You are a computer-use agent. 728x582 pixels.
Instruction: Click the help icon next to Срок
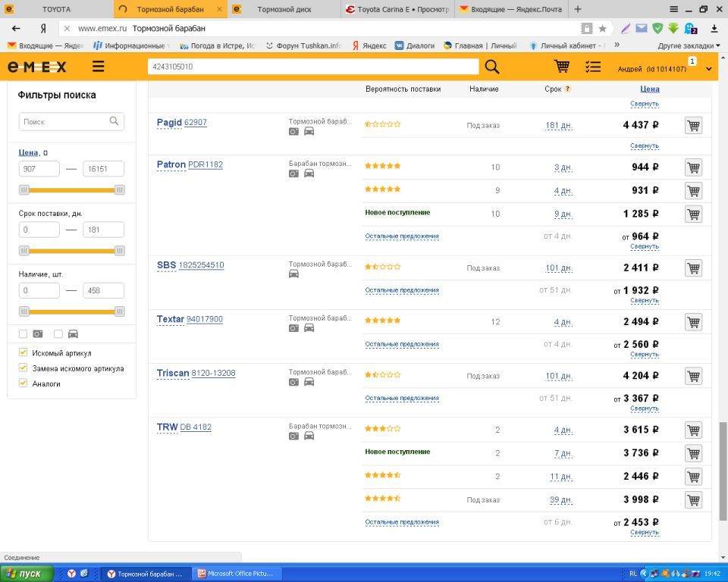[567, 89]
